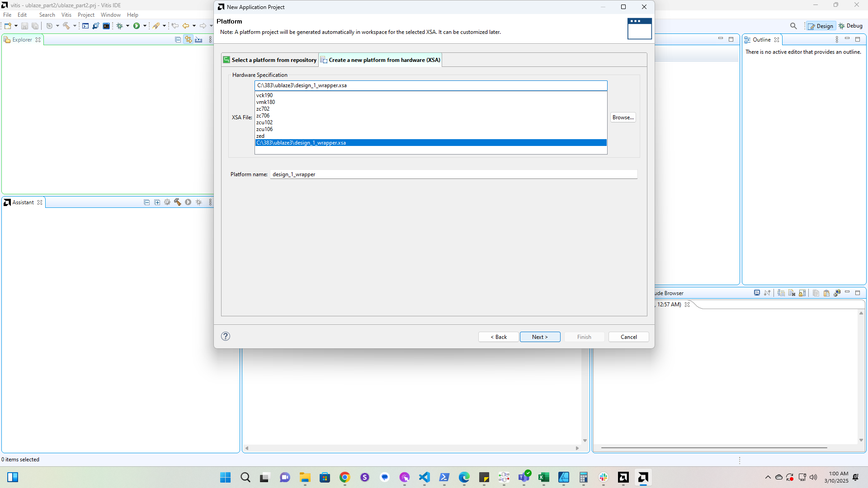
Task: Switch to Select a platform from repository tab
Action: click(270, 60)
